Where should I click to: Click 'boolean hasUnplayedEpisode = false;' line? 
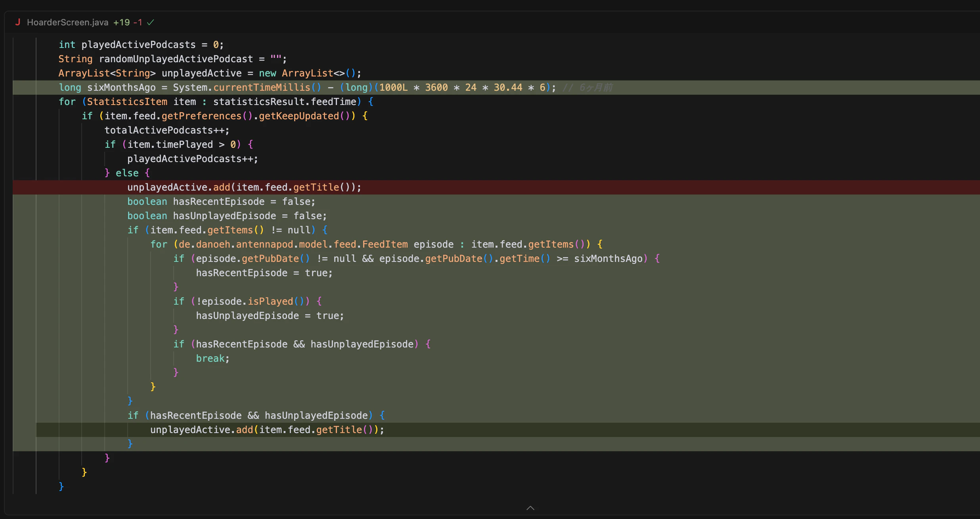pyautogui.click(x=227, y=216)
